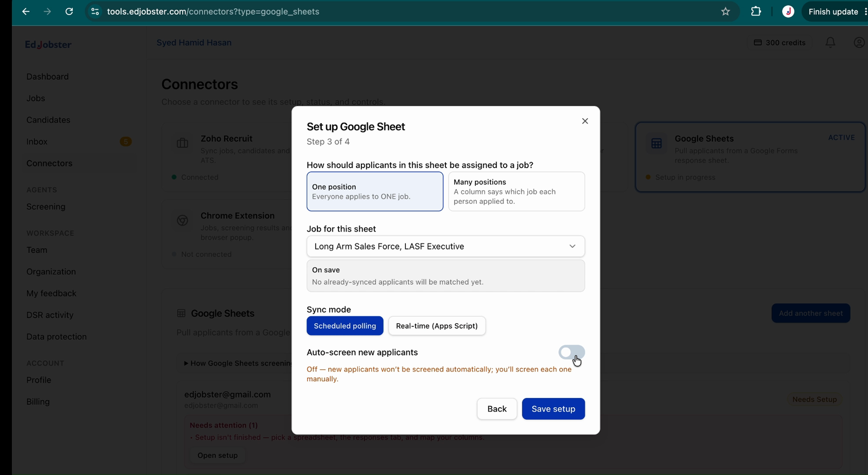Bookmark this page with the star icon
The width and height of the screenshot is (868, 475).
coord(725,11)
